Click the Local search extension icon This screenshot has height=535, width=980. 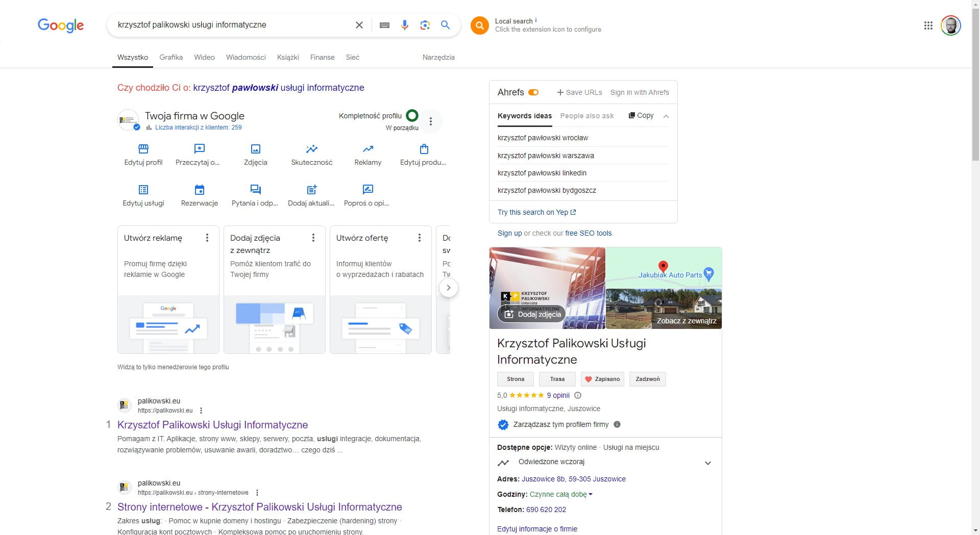coord(479,26)
